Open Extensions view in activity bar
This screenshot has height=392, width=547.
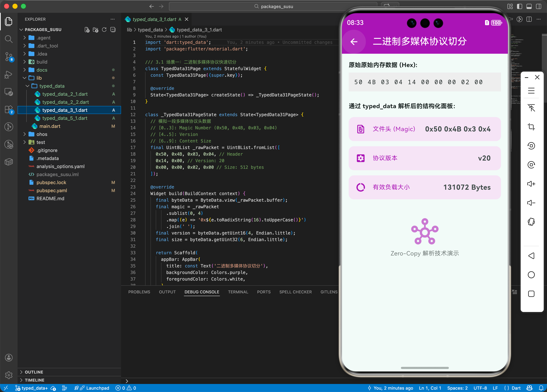coord(9,110)
